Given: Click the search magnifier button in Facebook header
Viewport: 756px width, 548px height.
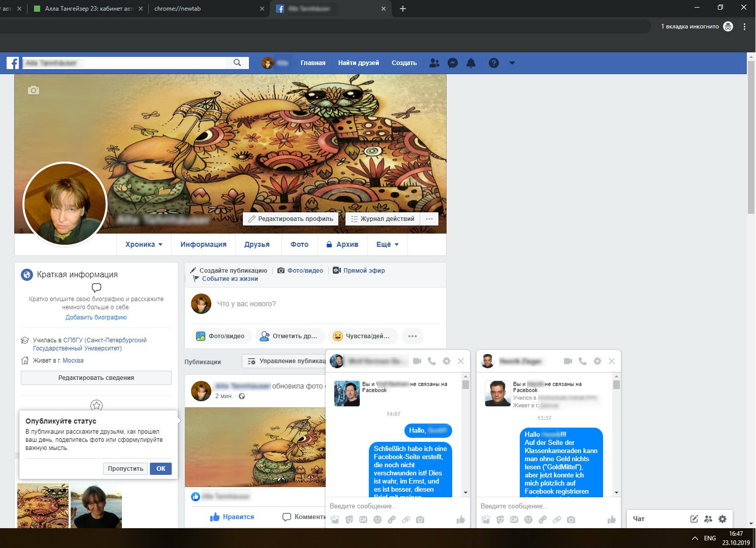Looking at the screenshot, I should click(x=237, y=62).
